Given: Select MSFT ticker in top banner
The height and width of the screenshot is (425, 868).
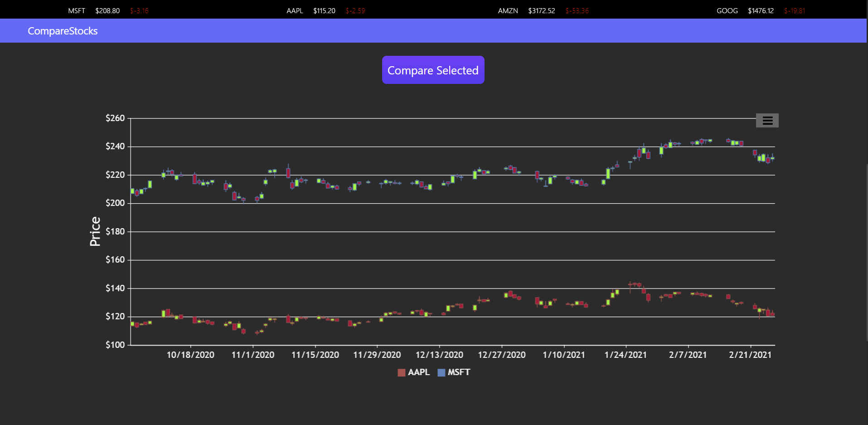Looking at the screenshot, I should pyautogui.click(x=77, y=10).
